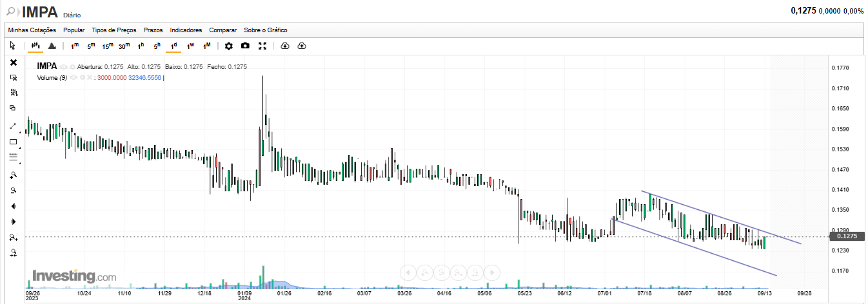Click sidebar zoom out magnifier

13,190
